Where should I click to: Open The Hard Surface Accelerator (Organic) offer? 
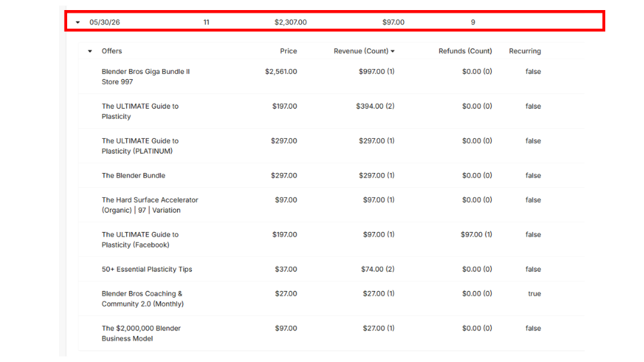click(150, 205)
